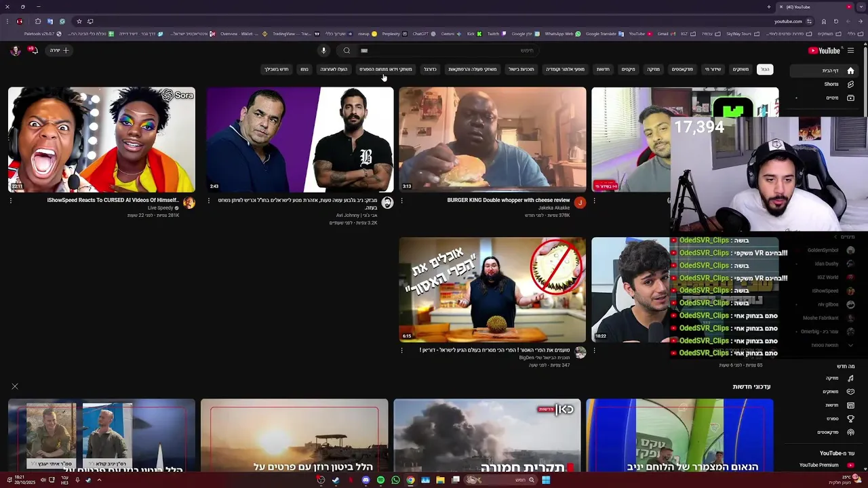Select the 'חדש בשבילך' filter chip
Image resolution: width=868 pixels, height=488 pixels.
pyautogui.click(x=276, y=69)
